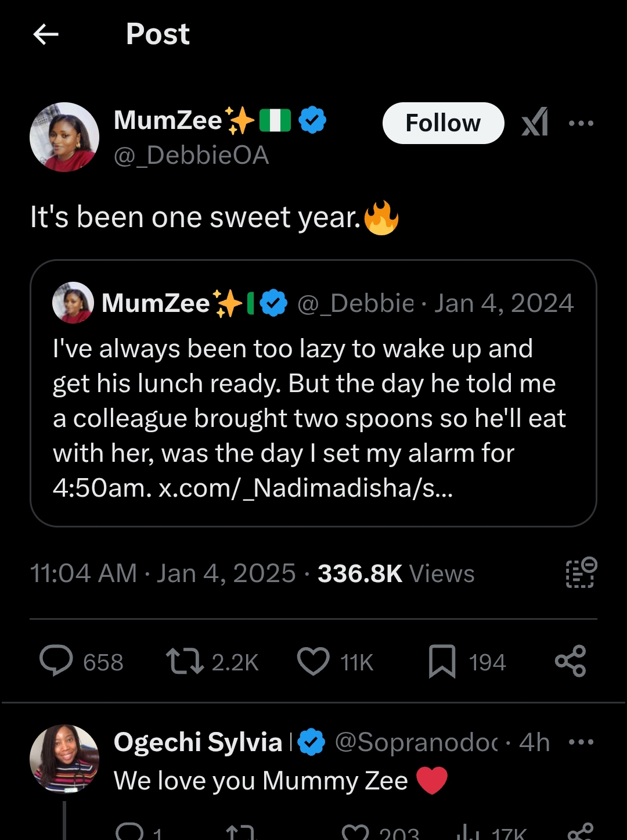627x840 pixels.
Task: View Ogechi Sylvia's profile picture
Action: tap(64, 759)
